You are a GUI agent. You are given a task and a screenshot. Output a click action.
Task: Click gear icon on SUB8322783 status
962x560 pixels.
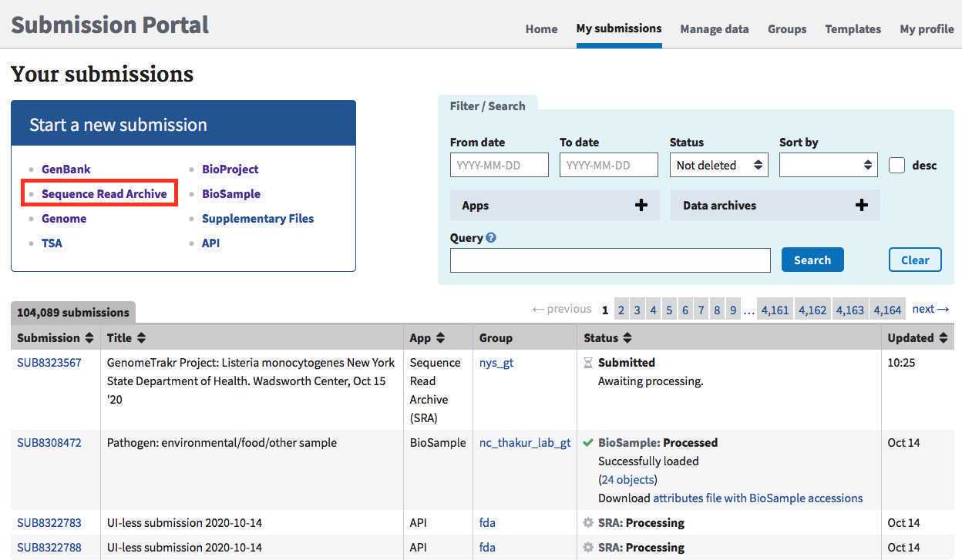pos(588,523)
